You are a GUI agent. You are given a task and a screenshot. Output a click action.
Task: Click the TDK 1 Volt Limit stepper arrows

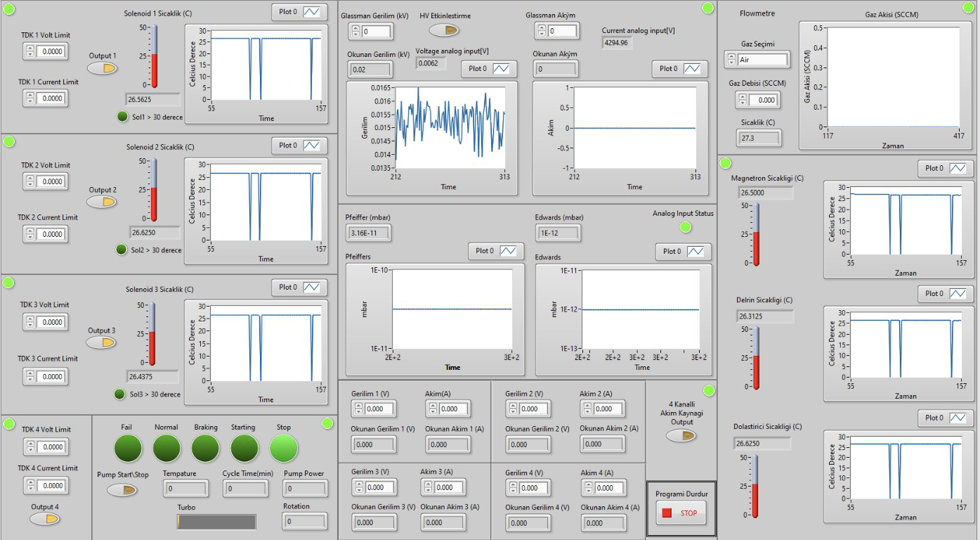coord(30,51)
